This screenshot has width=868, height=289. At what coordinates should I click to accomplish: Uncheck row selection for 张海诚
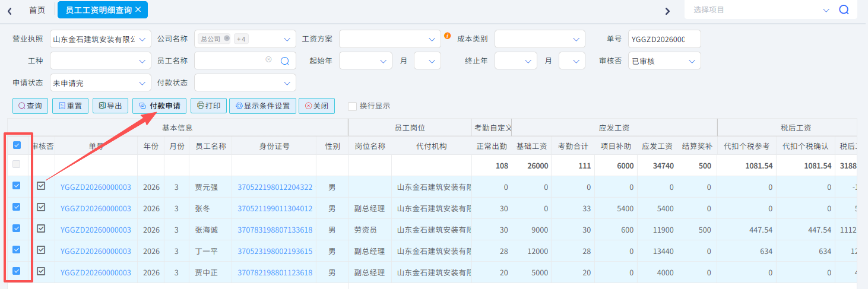pos(17,228)
